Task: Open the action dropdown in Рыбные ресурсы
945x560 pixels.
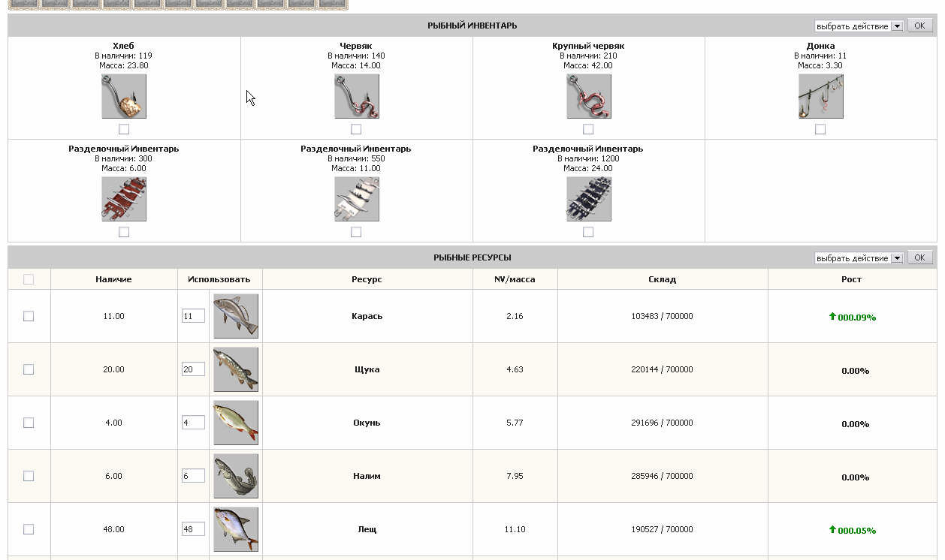Action: coord(859,258)
